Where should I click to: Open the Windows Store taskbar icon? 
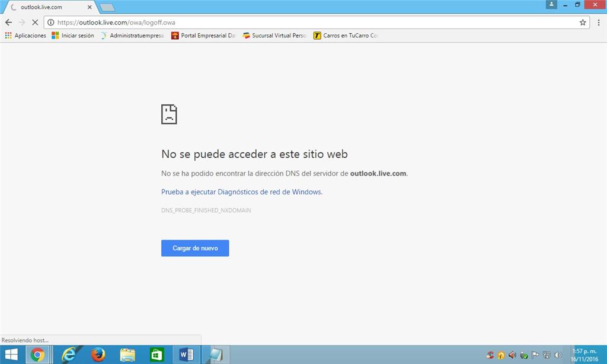(156, 355)
